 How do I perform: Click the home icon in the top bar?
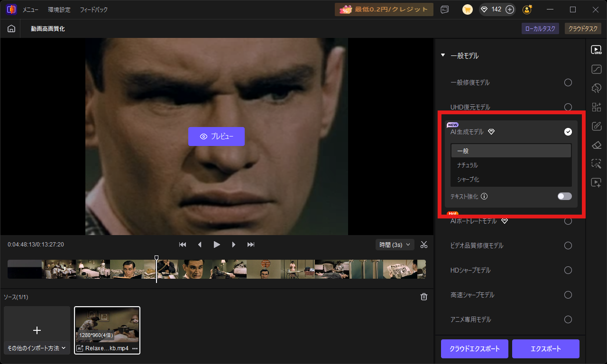coord(11,28)
